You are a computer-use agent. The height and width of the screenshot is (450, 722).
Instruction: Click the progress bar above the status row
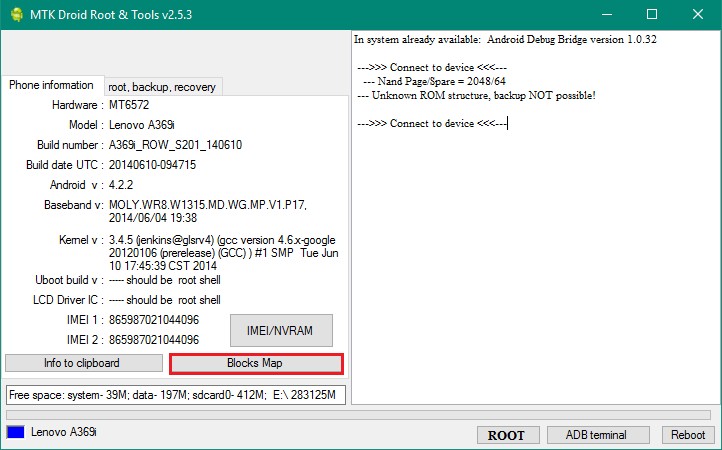pos(360,414)
